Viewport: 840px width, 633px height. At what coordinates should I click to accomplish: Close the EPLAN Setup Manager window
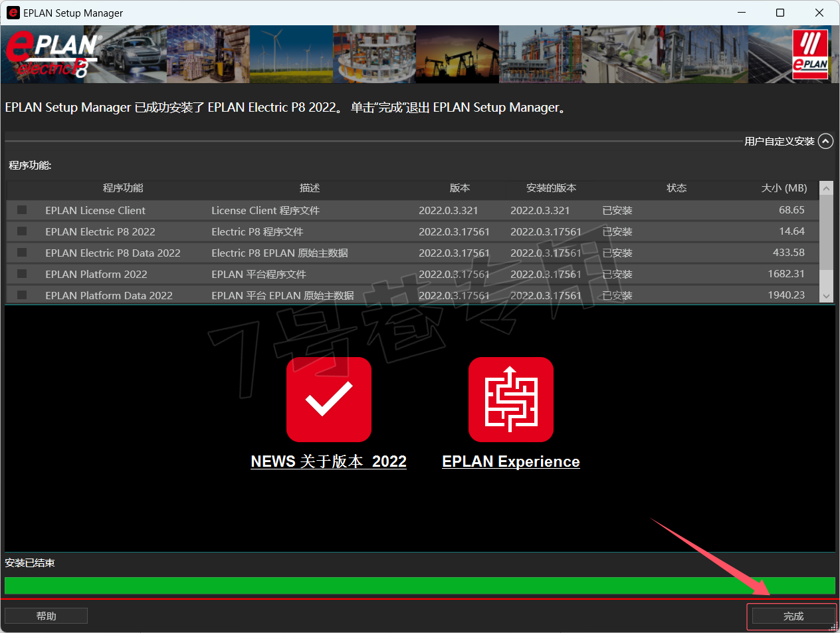[818, 13]
